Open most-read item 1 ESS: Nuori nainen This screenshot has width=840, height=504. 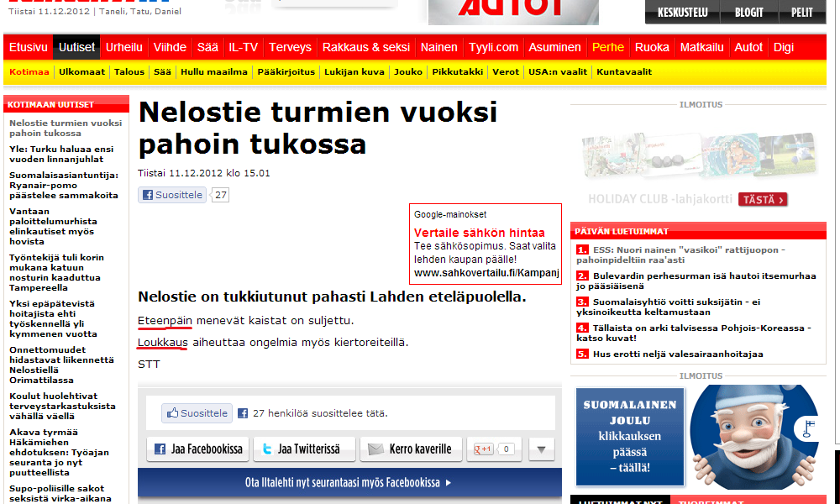pos(681,255)
